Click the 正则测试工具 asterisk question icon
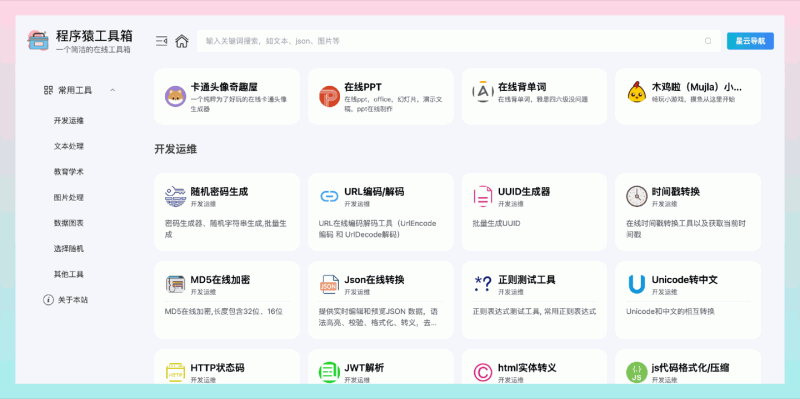The width and height of the screenshot is (800, 399). pos(483,284)
